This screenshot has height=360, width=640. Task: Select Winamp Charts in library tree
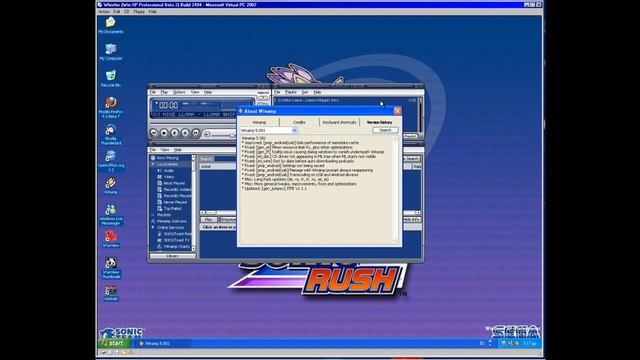(x=176, y=247)
